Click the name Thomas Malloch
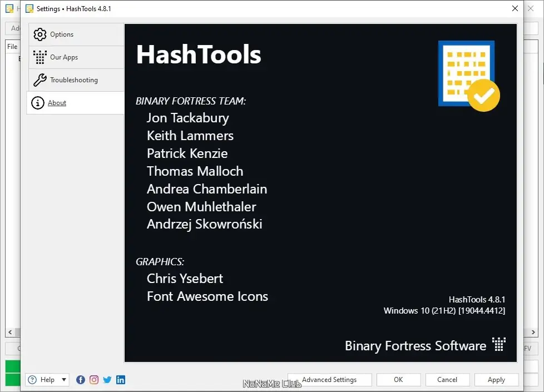Viewport: 544px width, 392px height. click(195, 171)
